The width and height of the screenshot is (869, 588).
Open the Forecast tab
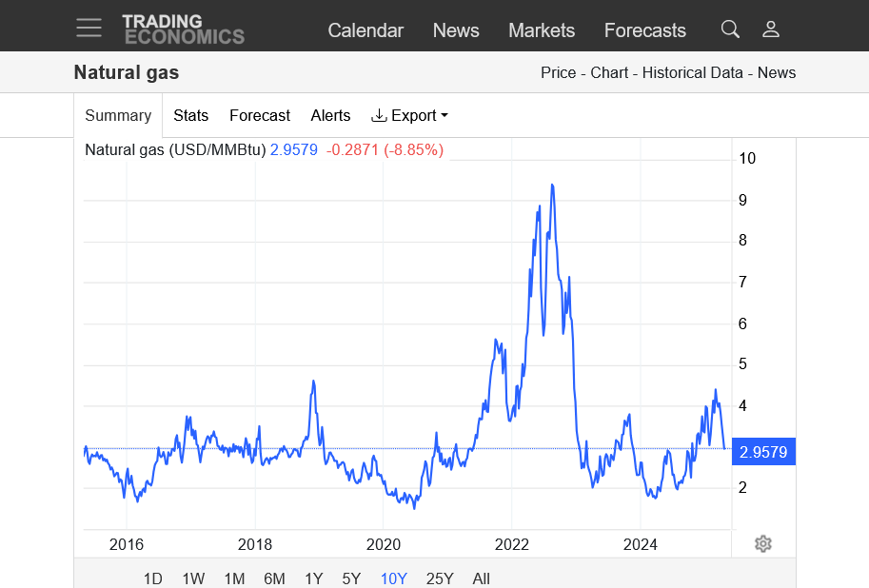(x=259, y=115)
